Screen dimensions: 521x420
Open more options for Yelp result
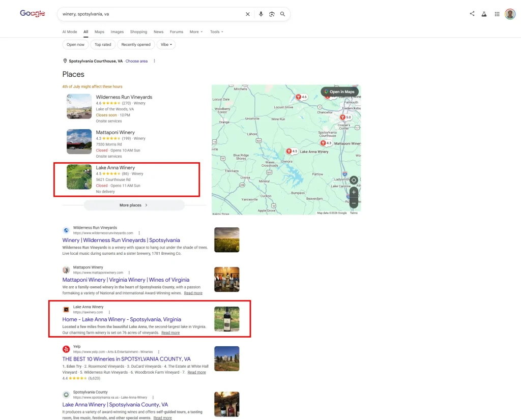pyautogui.click(x=159, y=352)
